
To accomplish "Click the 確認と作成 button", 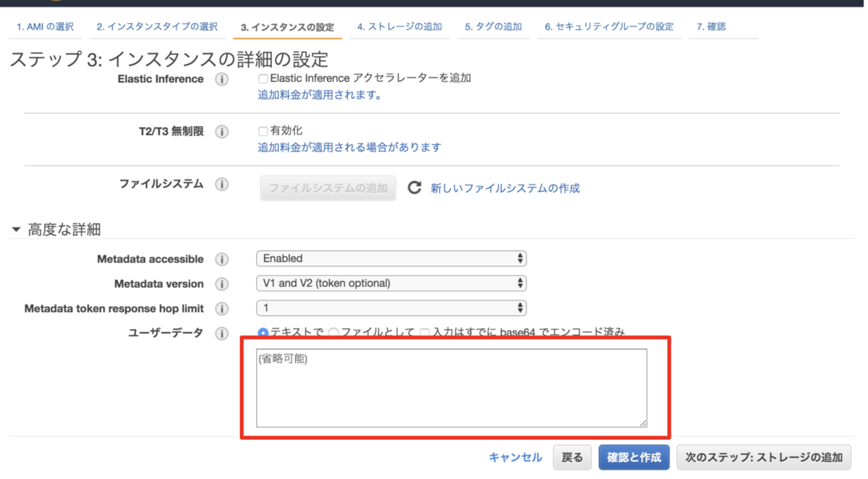I will point(634,457).
